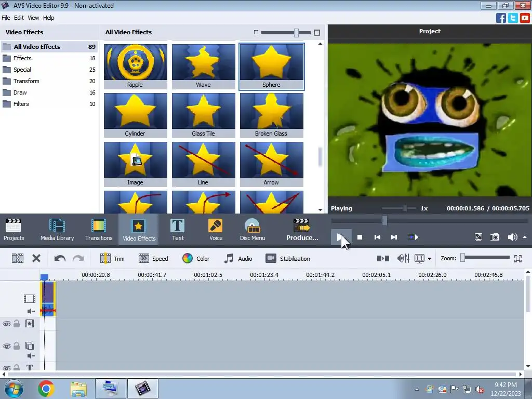The image size is (532, 399).
Task: Open the Help menu
Action: pos(48,18)
